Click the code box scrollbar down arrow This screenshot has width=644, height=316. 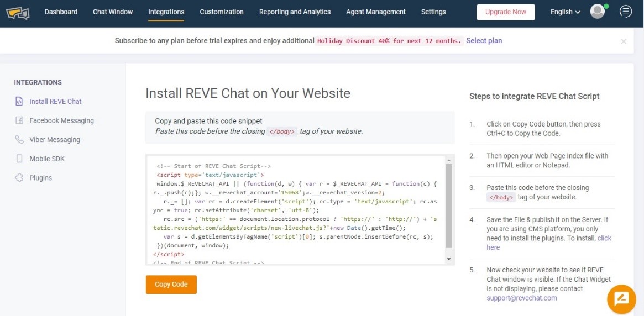click(449, 259)
